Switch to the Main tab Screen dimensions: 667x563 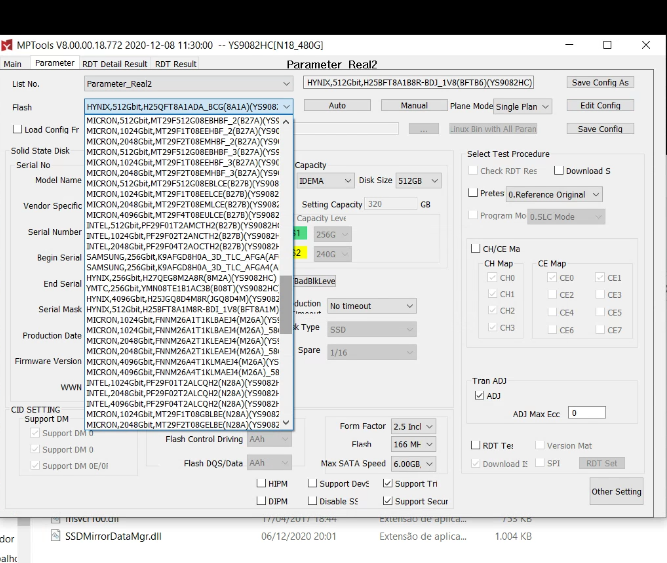tap(12, 64)
